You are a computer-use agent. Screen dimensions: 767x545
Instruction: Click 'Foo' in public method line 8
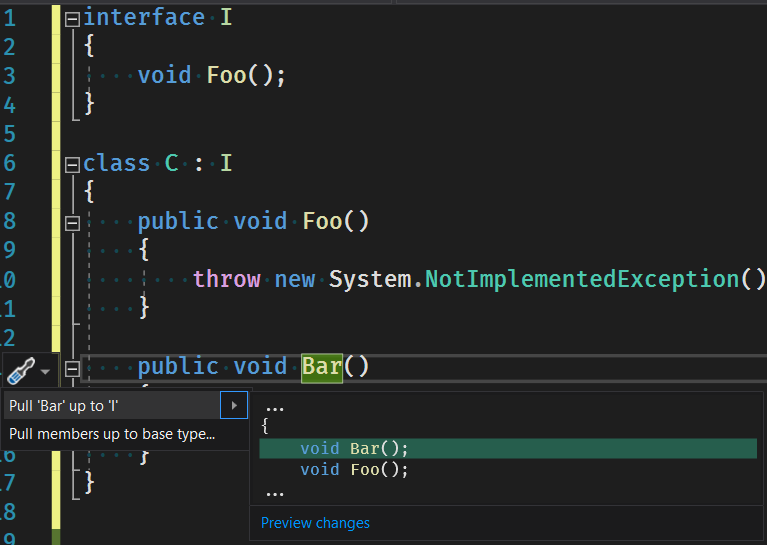pos(322,221)
